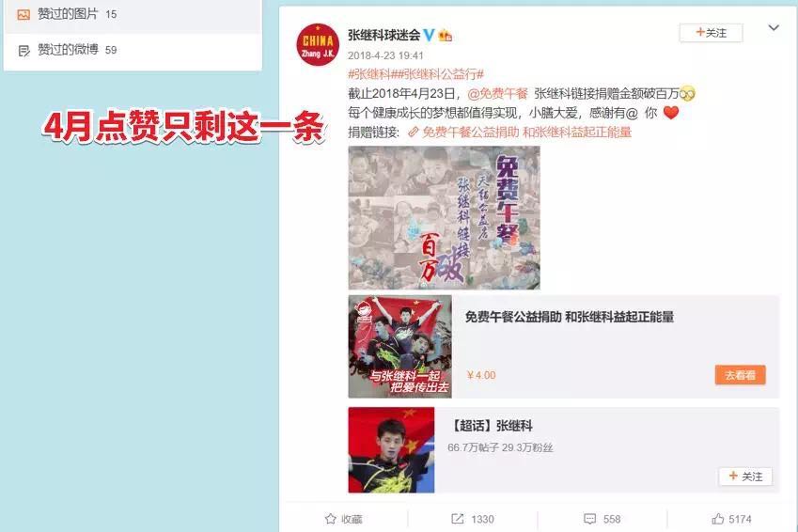The image size is (798, 532).
Task: Click the 张继科球迷会 account name
Action: click(383, 35)
